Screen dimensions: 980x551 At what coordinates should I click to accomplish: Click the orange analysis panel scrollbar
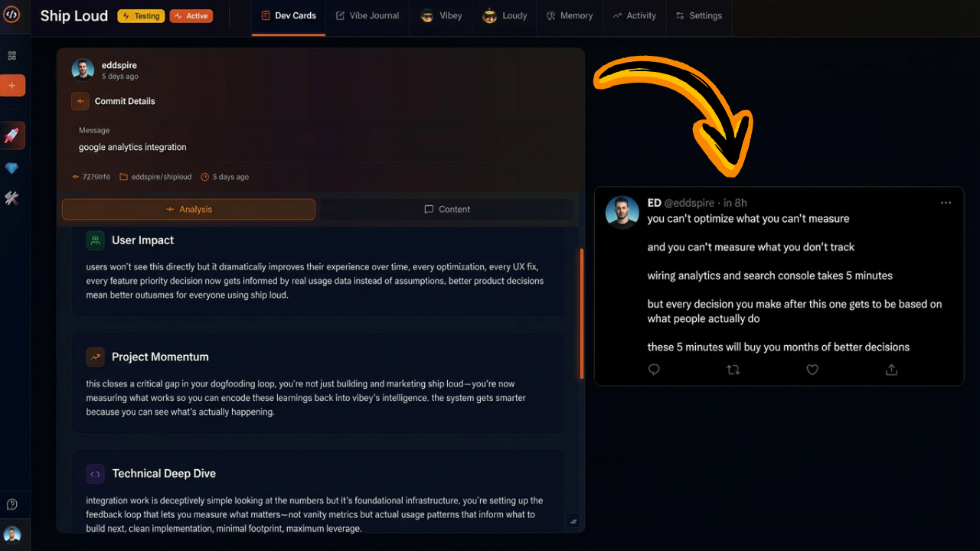click(x=582, y=314)
